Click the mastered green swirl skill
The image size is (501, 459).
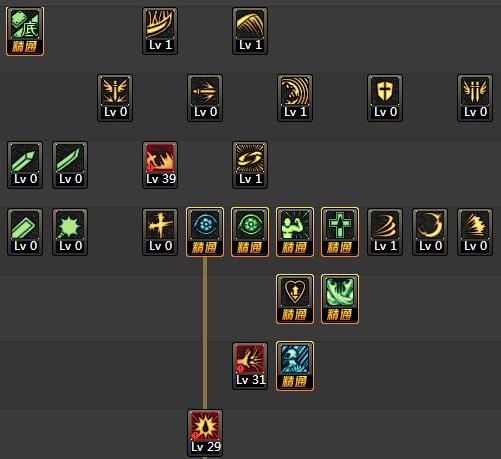(x=340, y=299)
